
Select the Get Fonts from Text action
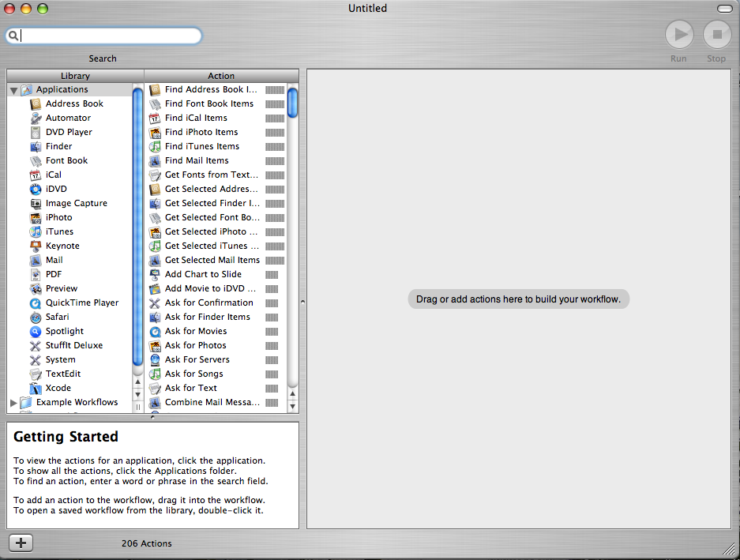point(216,175)
